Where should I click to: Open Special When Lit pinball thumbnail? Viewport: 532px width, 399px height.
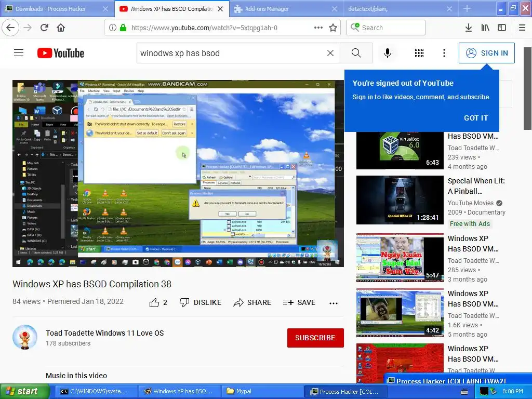[400, 200]
